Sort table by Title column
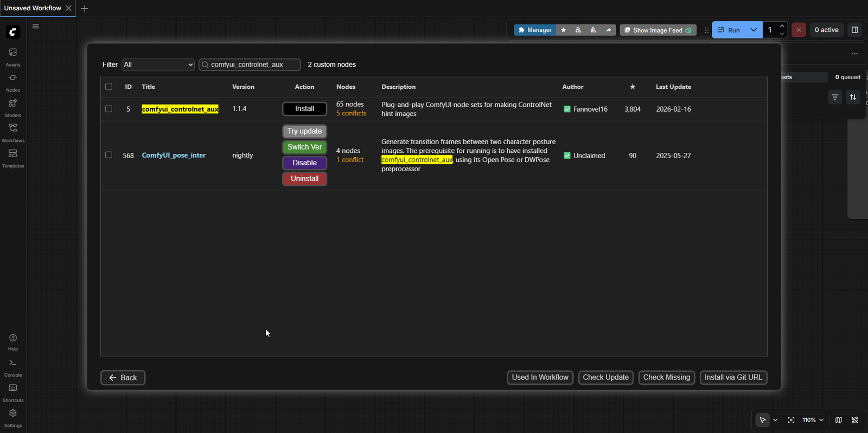Screen dimensions: 868x433 [149, 87]
